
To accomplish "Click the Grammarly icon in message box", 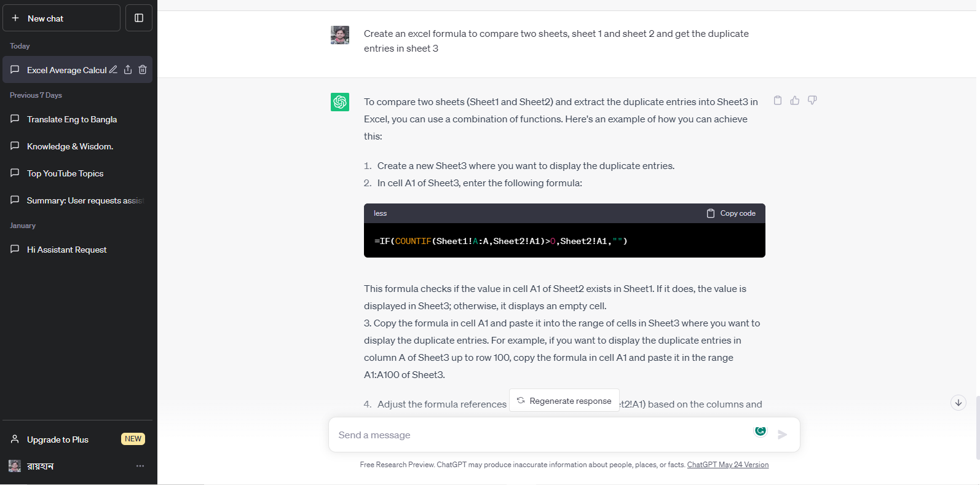I will [761, 431].
